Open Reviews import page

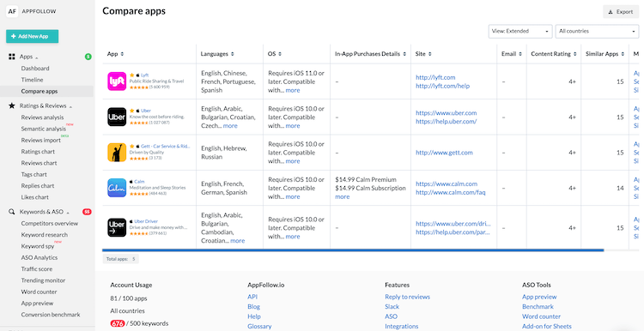[41, 141]
